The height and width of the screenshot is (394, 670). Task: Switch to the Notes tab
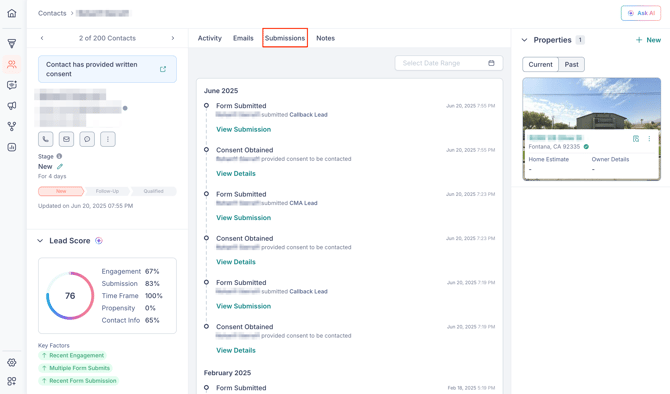coord(326,38)
